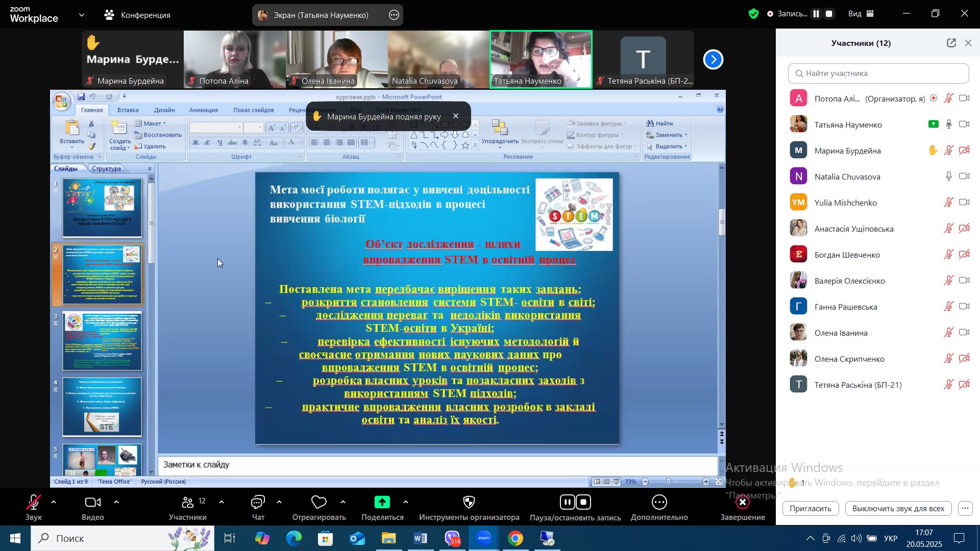
Task: Type in Найти участника search field
Action: pos(878,73)
